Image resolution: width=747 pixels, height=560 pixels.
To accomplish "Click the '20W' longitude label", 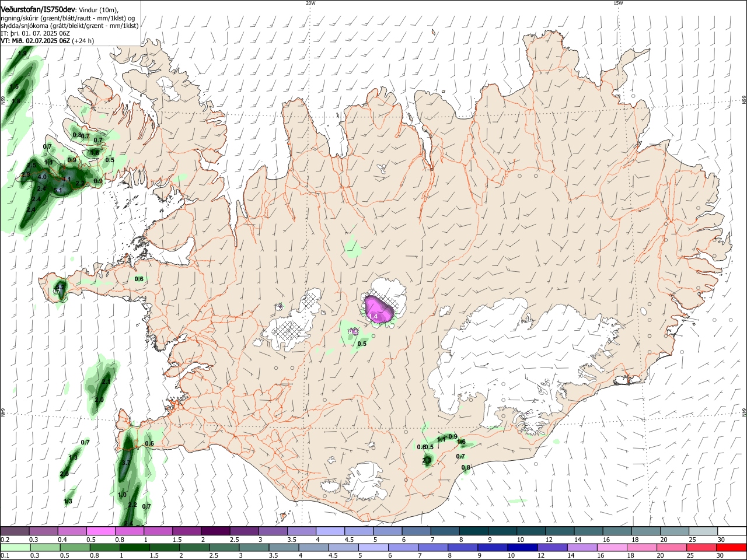I will click(x=310, y=3).
